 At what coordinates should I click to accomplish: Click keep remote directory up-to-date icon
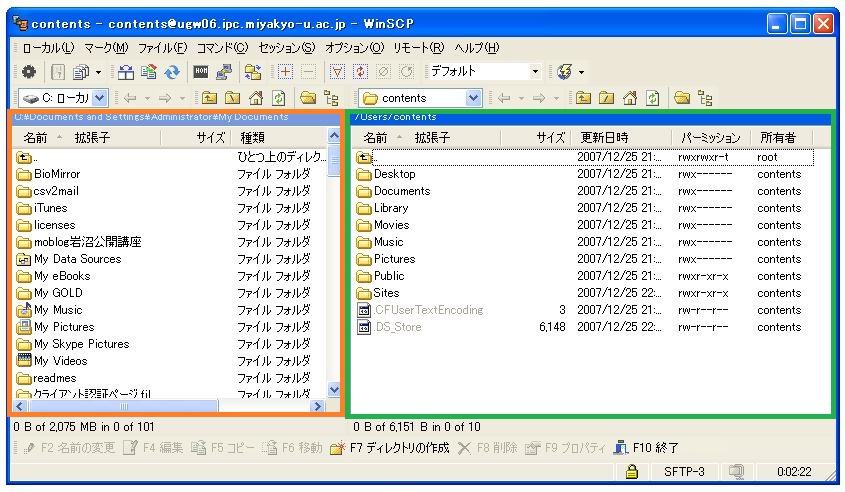pos(172,71)
